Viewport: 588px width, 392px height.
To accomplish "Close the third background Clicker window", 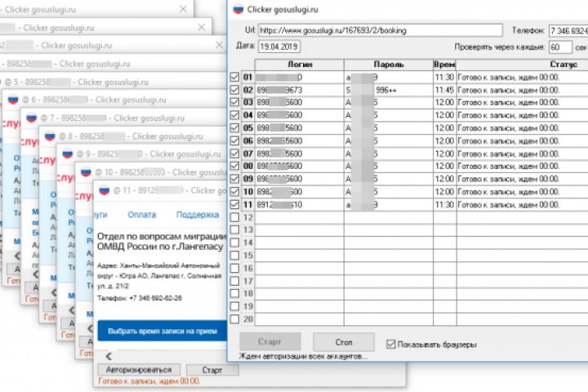I will click(x=220, y=45).
